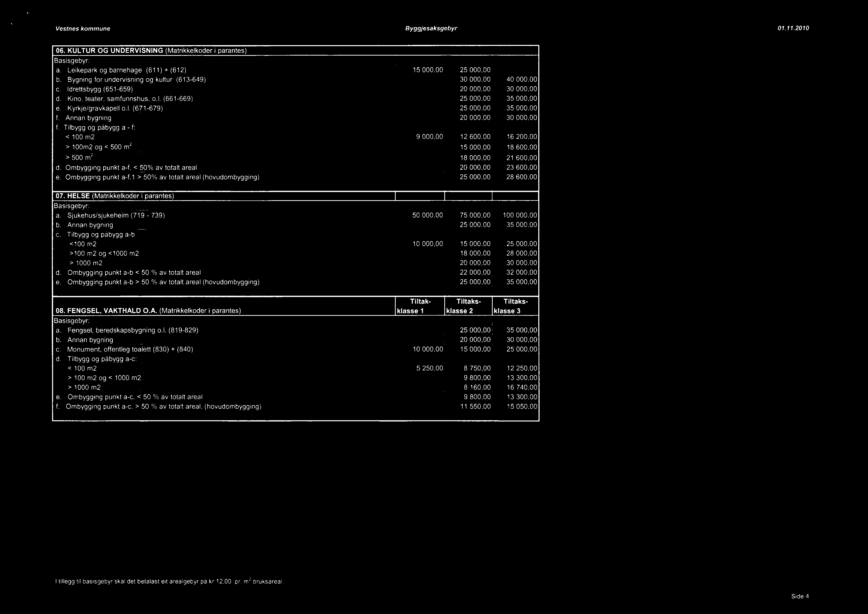Click the 'Byggjesaksgebyr' page title
Screen dimensions: 868x614
tap(431, 29)
